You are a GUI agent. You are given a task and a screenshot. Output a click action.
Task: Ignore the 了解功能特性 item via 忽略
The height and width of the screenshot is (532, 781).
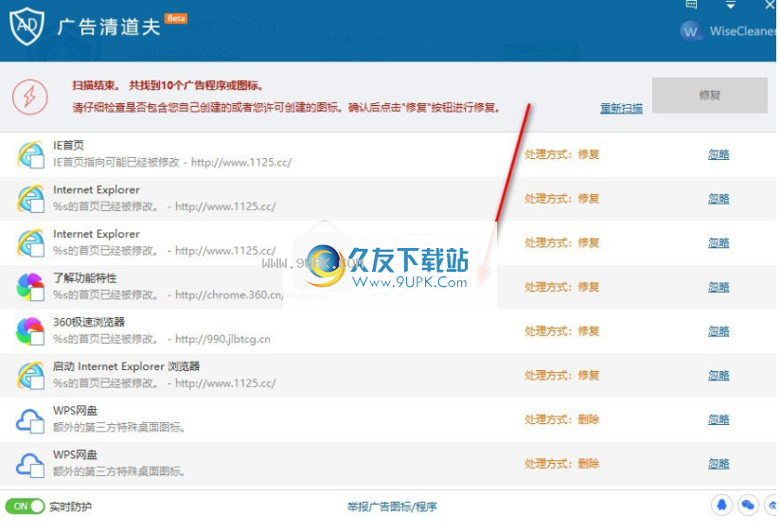click(719, 287)
